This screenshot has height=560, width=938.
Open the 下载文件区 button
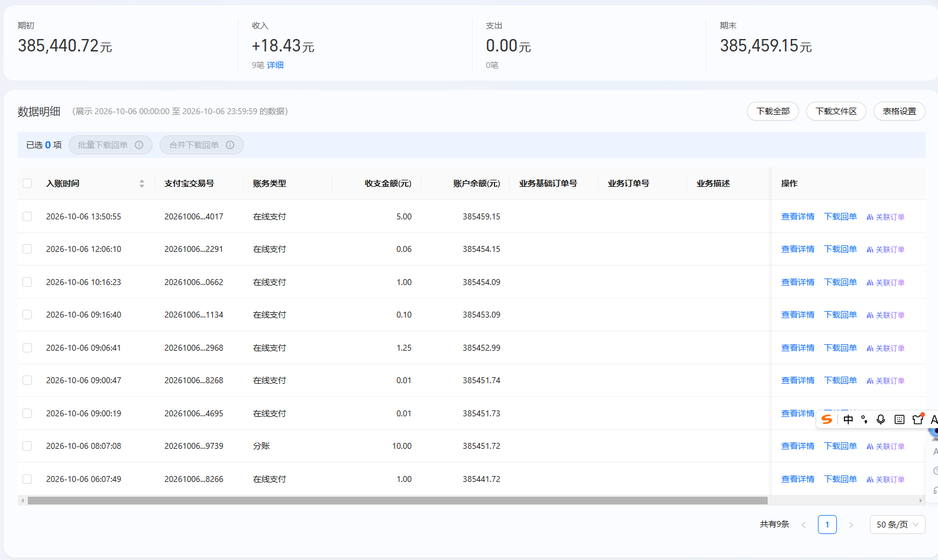(836, 111)
